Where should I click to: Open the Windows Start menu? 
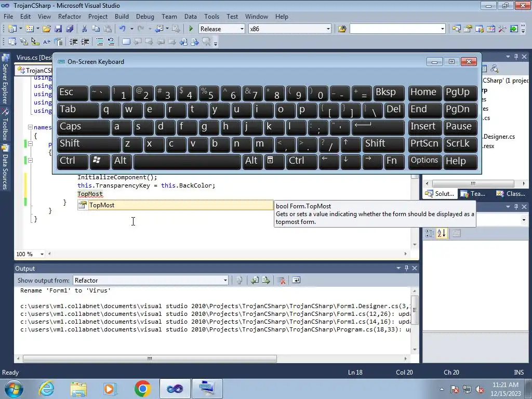click(14, 389)
